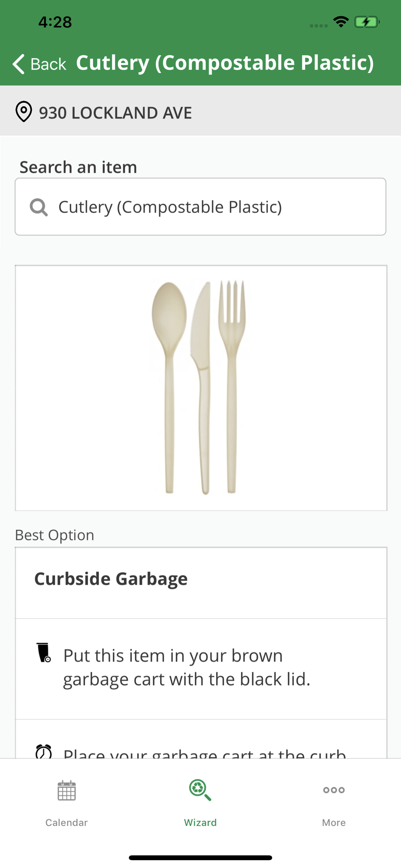Tap the battery indicator in status bar
This screenshot has width=401, height=868.
[x=367, y=22]
